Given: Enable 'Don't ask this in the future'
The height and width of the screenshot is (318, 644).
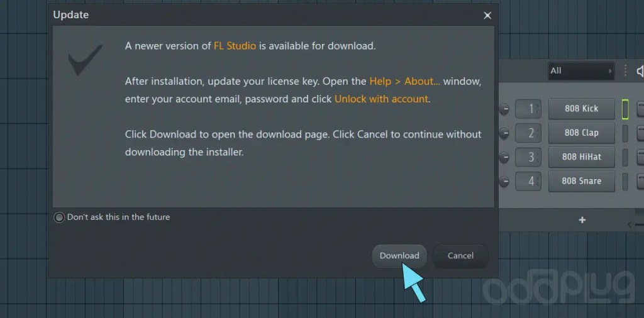Looking at the screenshot, I should coord(60,217).
